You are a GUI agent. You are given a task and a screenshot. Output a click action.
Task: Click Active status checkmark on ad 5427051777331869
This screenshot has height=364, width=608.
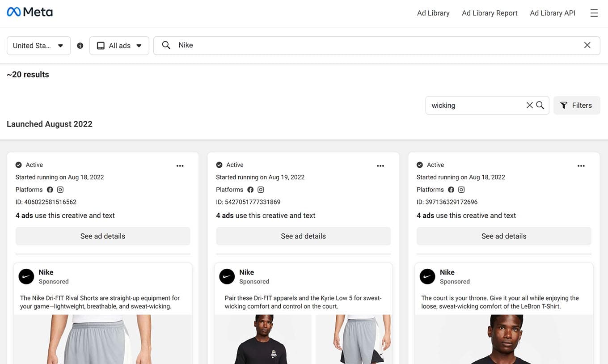click(x=219, y=165)
